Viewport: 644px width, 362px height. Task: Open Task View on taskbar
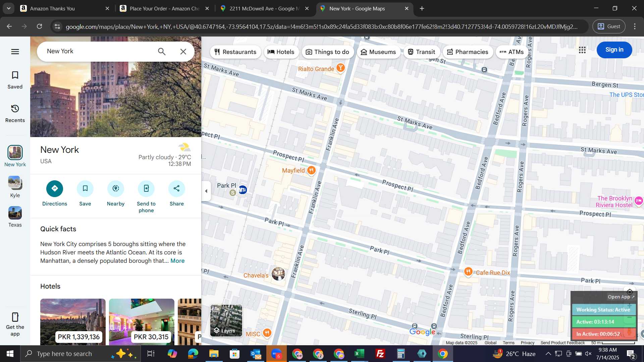(151, 354)
